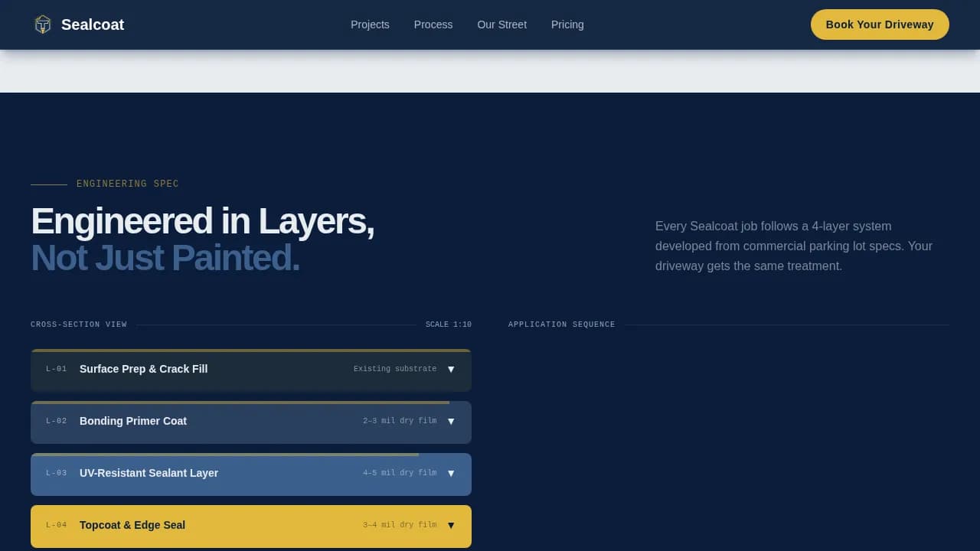Click the CROSS-SECTION VIEW label
This screenshot has height=551, width=980.
(79, 324)
